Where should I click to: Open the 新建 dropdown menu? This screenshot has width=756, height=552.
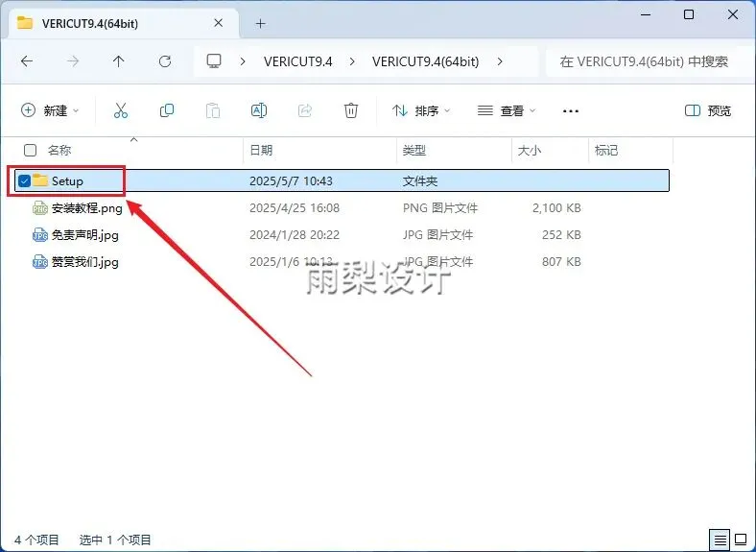tap(50, 110)
